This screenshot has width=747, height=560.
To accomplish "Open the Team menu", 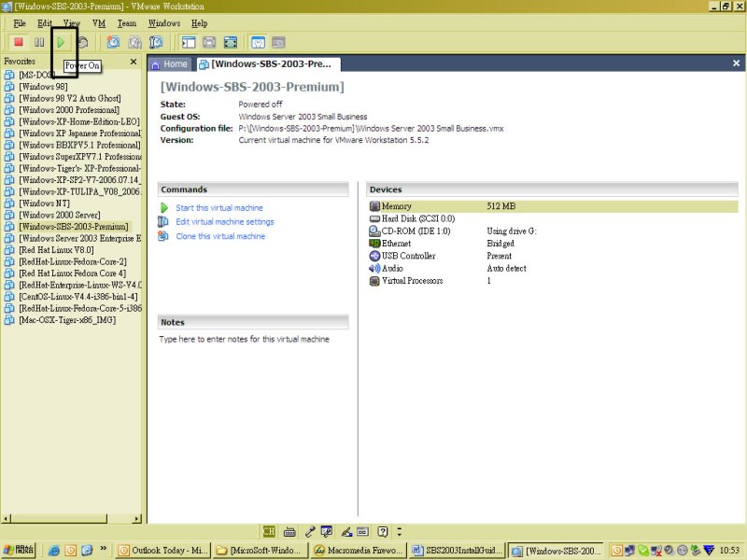I will click(127, 23).
